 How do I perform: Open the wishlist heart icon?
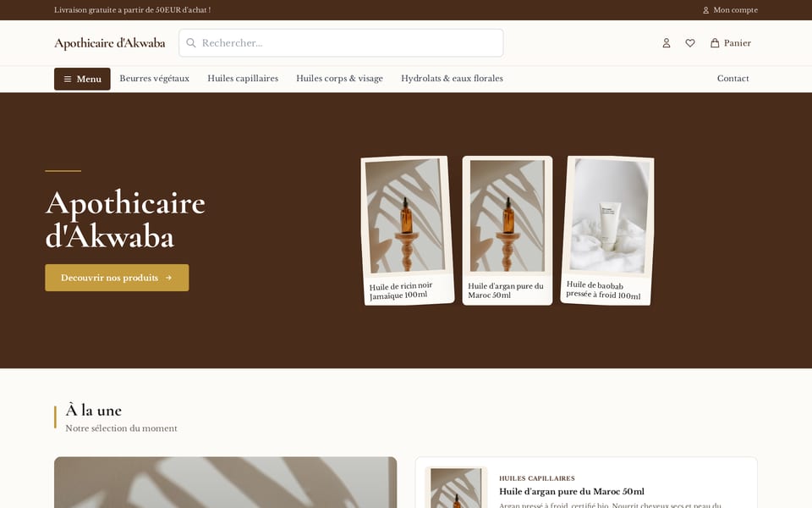click(690, 43)
